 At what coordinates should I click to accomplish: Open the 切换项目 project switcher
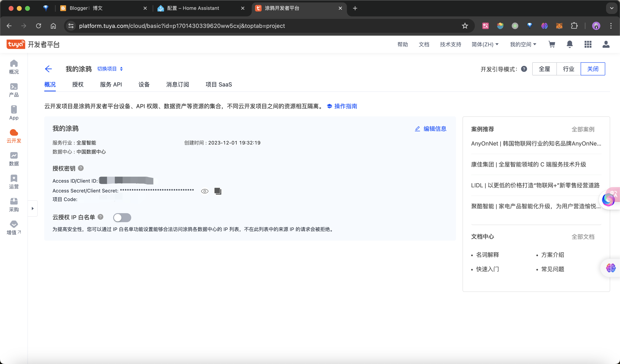coord(110,69)
